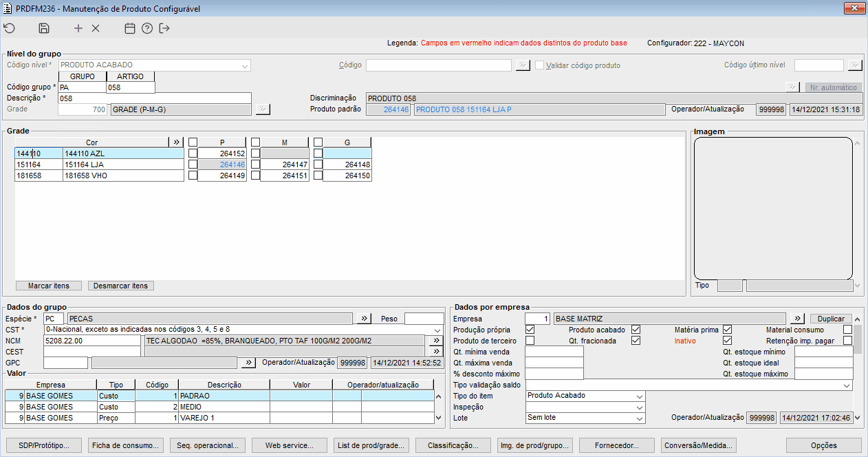Image resolution: width=868 pixels, height=457 pixels.
Task: Click the » button in Cor column header
Action: pyautogui.click(x=177, y=142)
